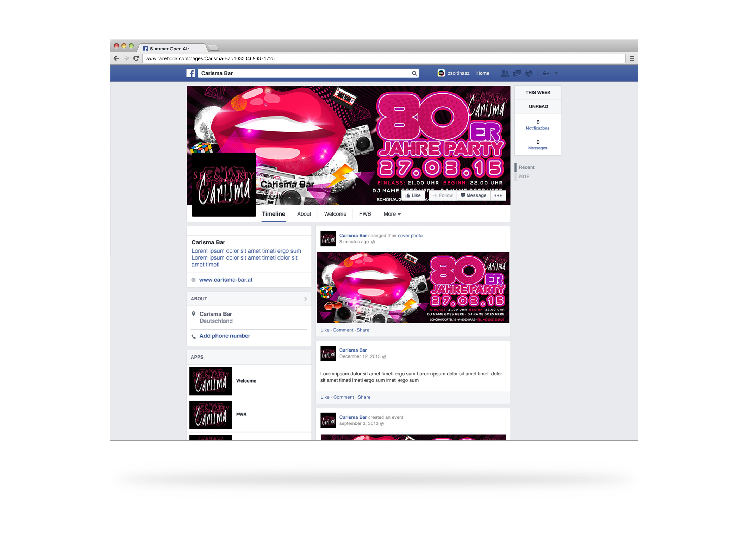Click the search magnifier icon
This screenshot has height=534, width=756.
(414, 73)
